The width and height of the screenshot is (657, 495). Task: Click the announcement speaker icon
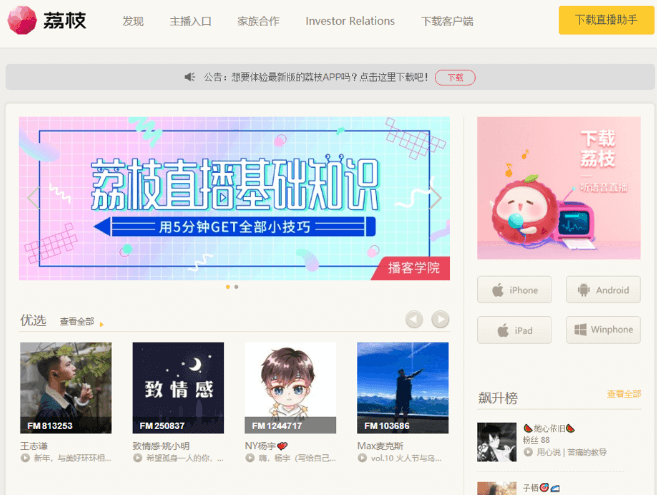(190, 77)
